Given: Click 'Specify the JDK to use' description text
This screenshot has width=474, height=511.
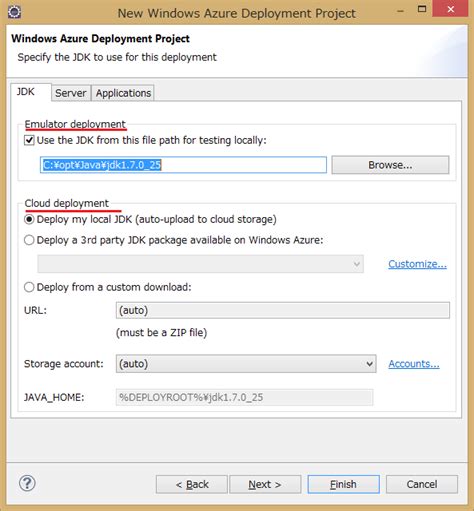Looking at the screenshot, I should (x=117, y=57).
